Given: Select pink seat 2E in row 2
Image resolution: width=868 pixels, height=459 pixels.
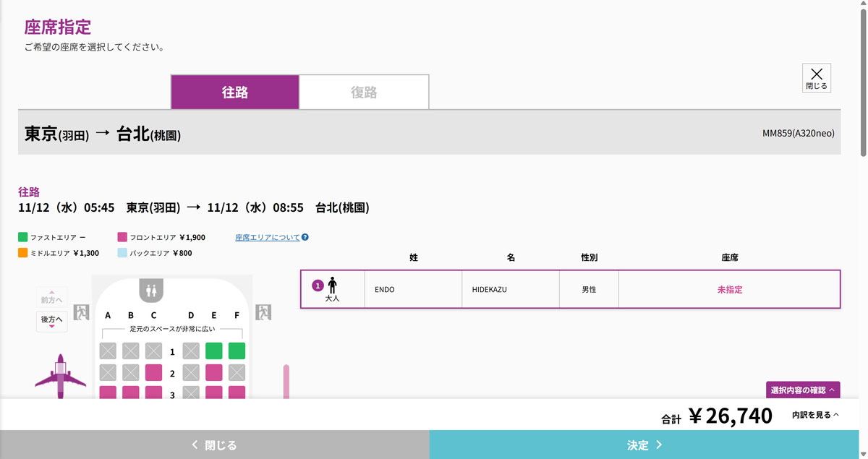Looking at the screenshot, I should pos(213,373).
